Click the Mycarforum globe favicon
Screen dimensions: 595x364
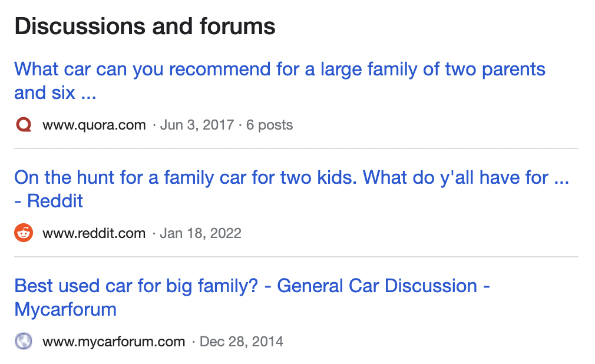[24, 342]
